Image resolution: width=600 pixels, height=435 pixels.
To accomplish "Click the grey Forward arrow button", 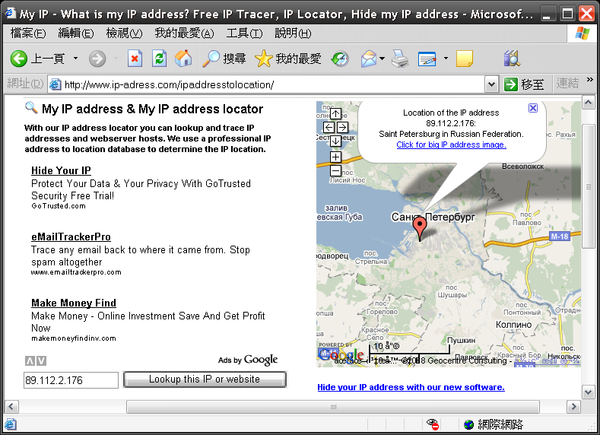I will pyautogui.click(x=97, y=59).
